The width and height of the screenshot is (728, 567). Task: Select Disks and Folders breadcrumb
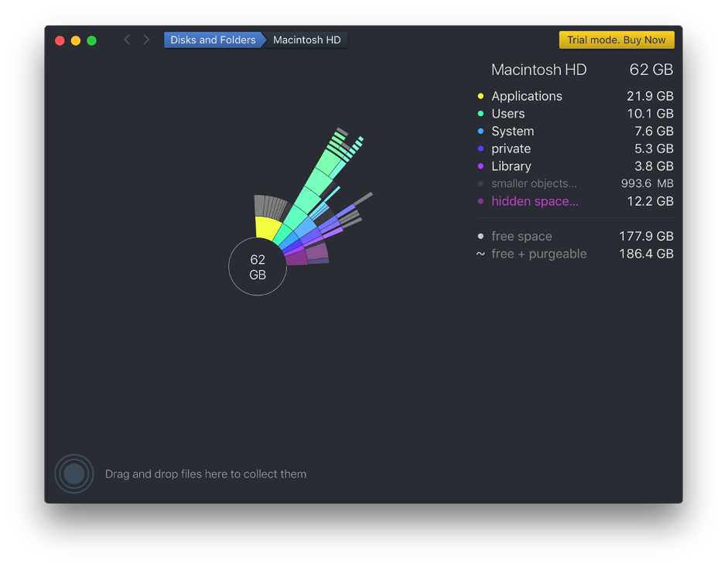213,40
